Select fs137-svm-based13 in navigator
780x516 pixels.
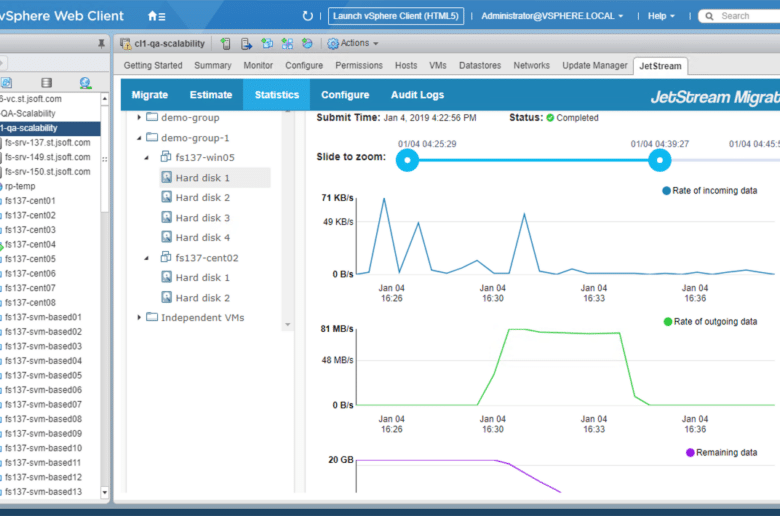coord(43,492)
